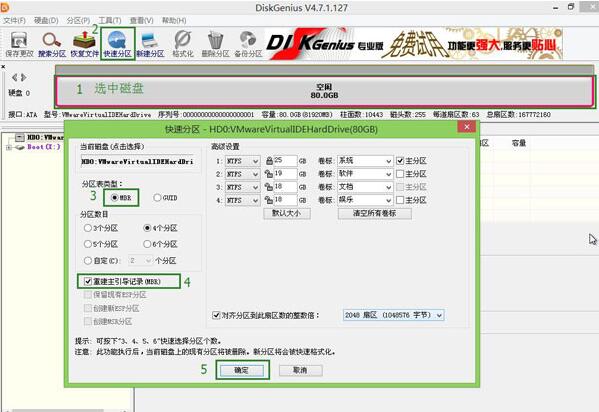Open file system dropdown for partition 2
This screenshot has height=412, width=599.
tap(243, 174)
